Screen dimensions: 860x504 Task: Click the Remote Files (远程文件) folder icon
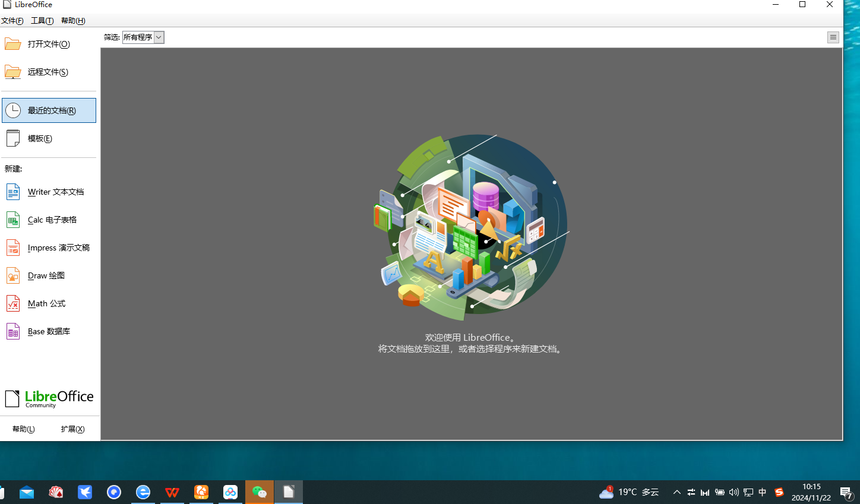pyautogui.click(x=13, y=72)
